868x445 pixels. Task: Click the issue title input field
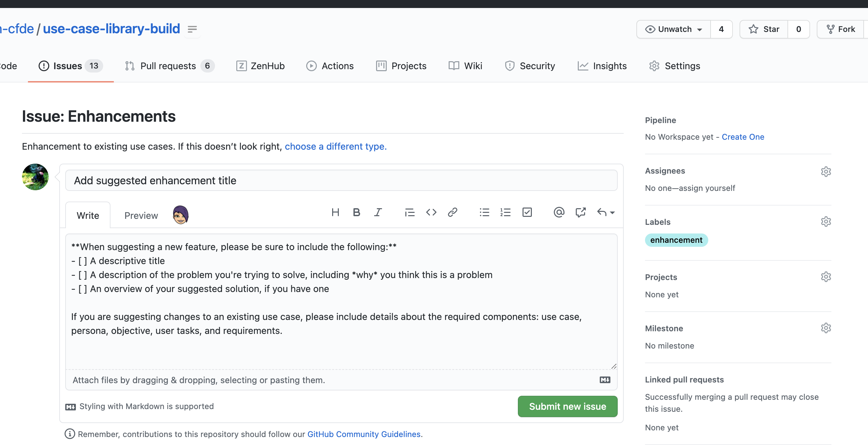[x=341, y=180]
